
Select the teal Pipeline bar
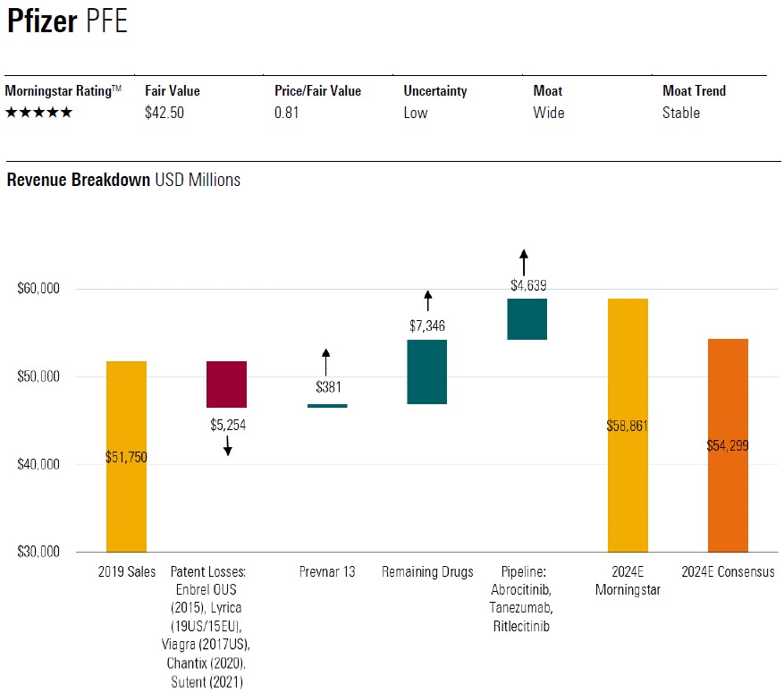[x=527, y=319]
